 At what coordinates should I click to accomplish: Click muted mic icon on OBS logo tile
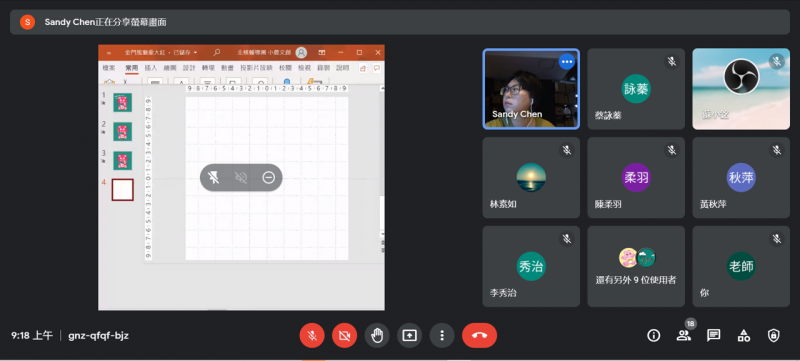(x=777, y=62)
